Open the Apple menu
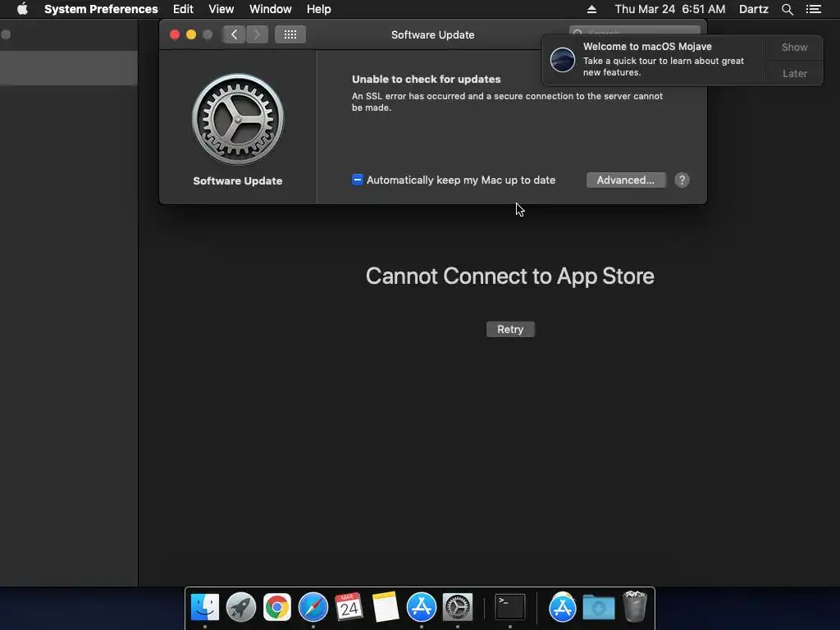840x630 pixels. (22, 9)
